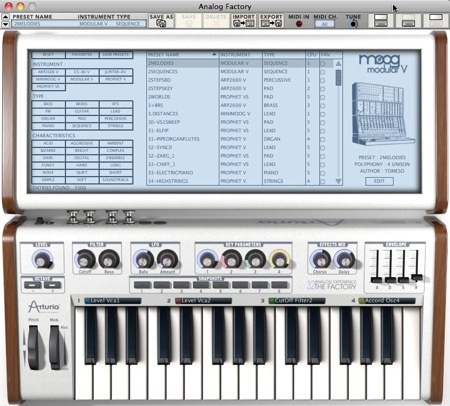Click the Level knob

[42, 259]
